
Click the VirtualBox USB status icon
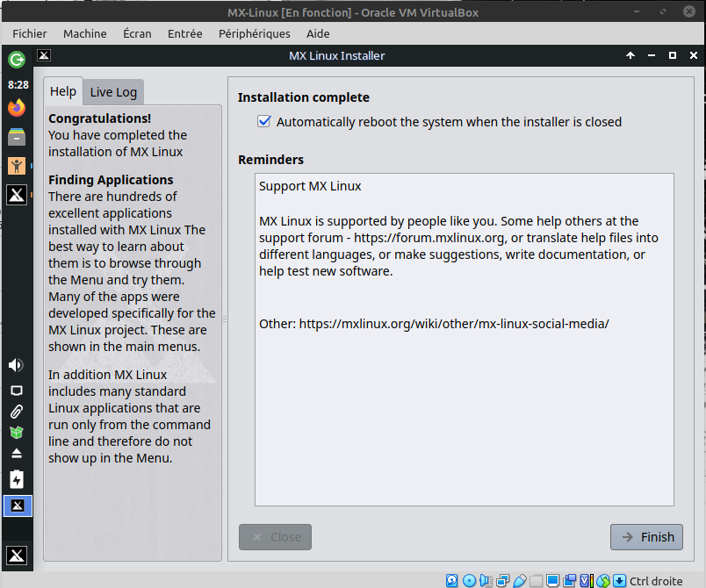[520, 581]
